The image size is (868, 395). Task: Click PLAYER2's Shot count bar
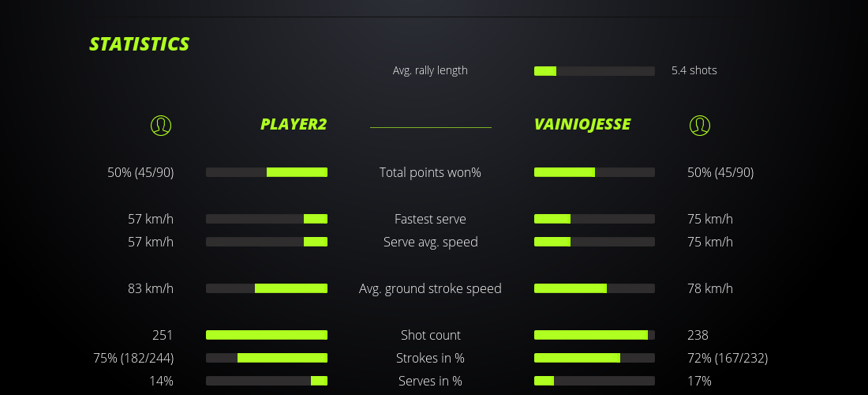pos(267,335)
